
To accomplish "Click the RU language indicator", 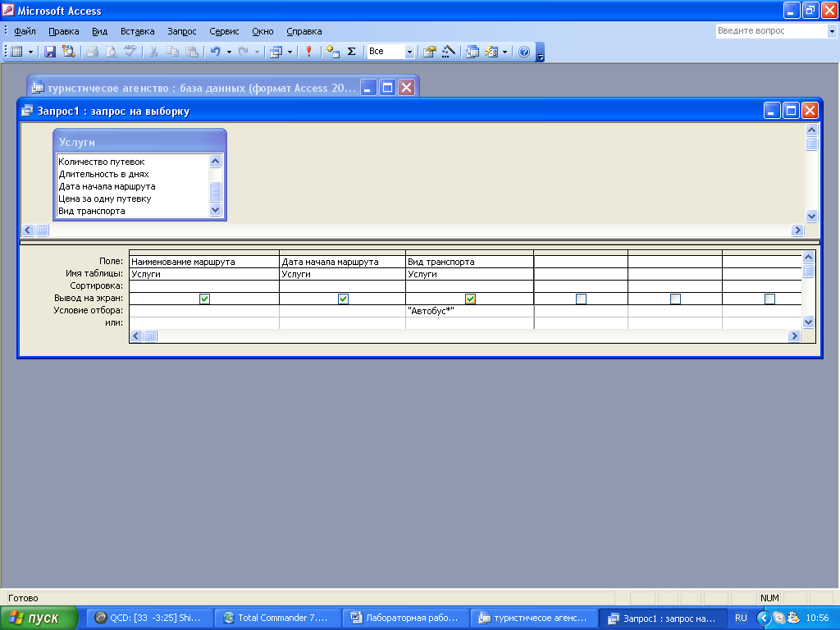I will click(741, 619).
